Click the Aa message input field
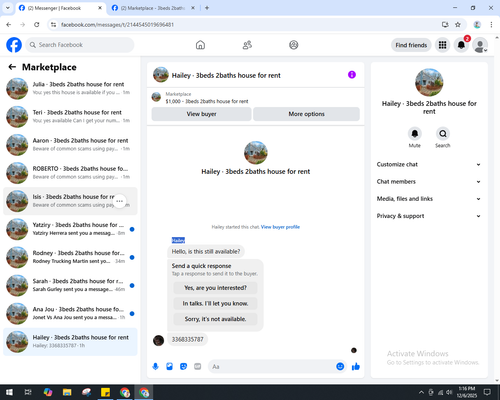This screenshot has width=500, height=400. pyautogui.click(x=272, y=367)
